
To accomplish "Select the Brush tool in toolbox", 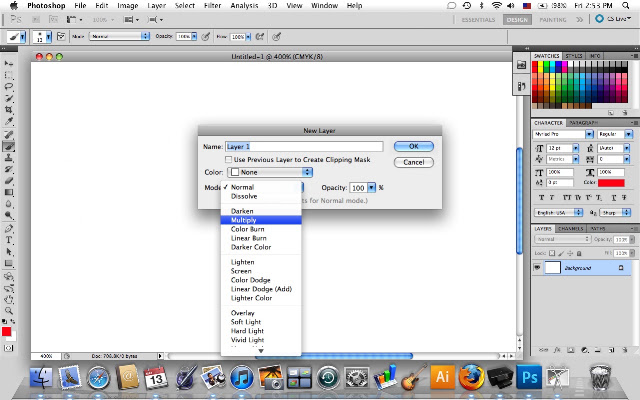I will coord(9,147).
